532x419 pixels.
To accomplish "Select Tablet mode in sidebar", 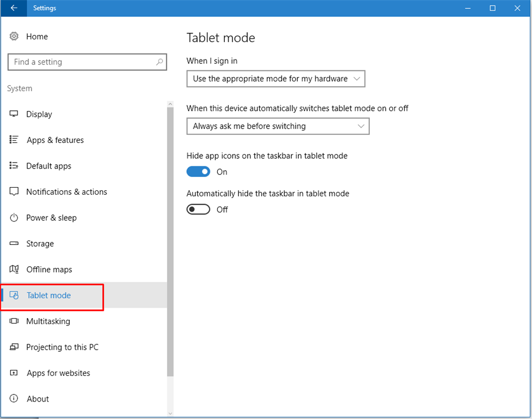I will [x=84, y=295].
